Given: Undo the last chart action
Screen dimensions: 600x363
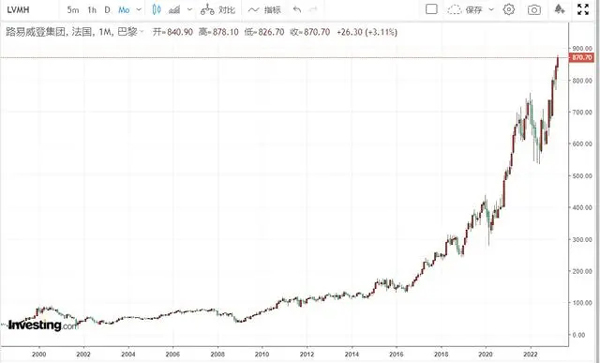Looking at the screenshot, I should pyautogui.click(x=297, y=10).
